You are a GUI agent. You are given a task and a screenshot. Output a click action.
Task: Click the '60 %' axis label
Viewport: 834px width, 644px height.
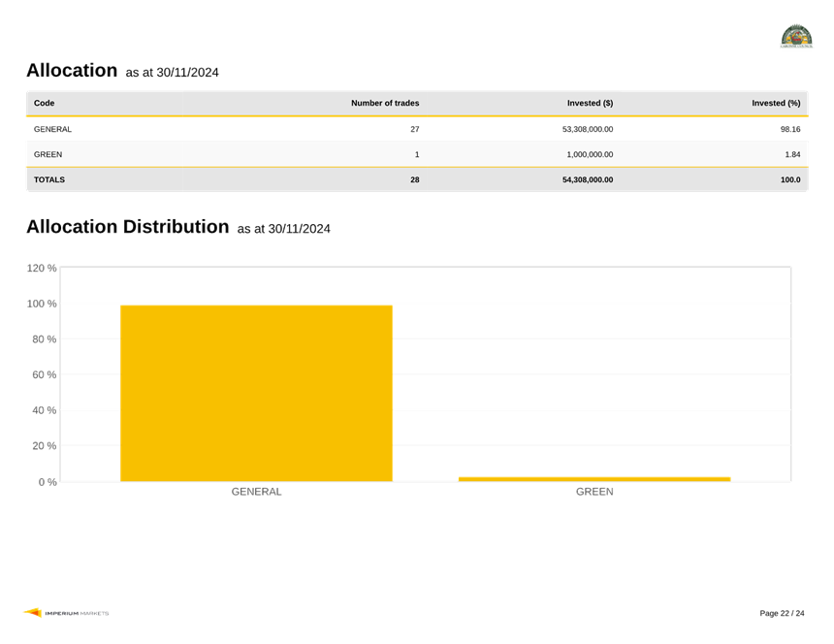45,375
